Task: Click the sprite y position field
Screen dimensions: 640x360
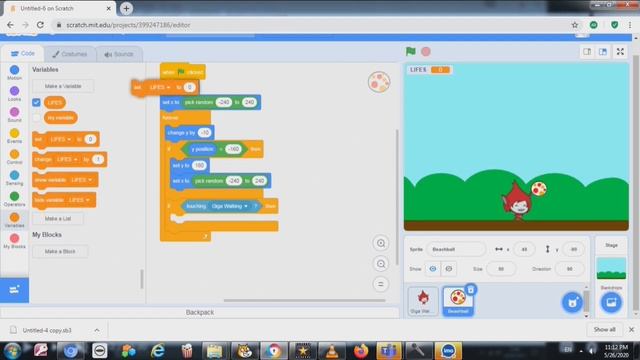Action: (x=573, y=249)
